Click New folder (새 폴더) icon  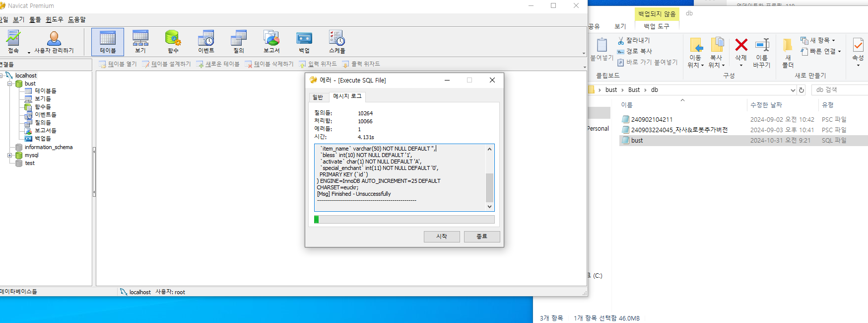click(788, 53)
